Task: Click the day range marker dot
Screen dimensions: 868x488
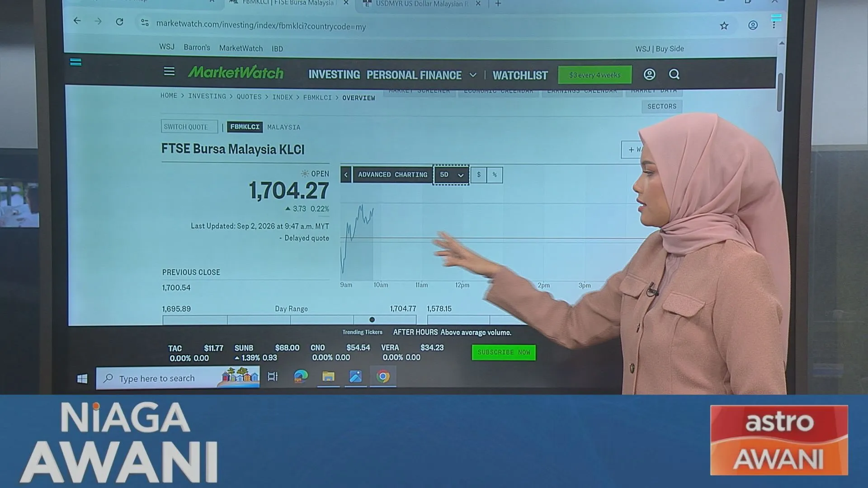Action: pyautogui.click(x=372, y=319)
